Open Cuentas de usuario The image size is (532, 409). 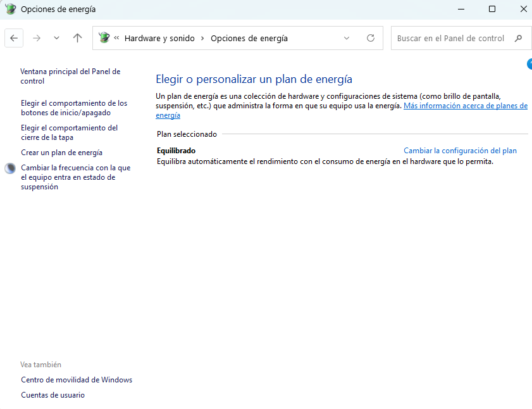coord(53,394)
